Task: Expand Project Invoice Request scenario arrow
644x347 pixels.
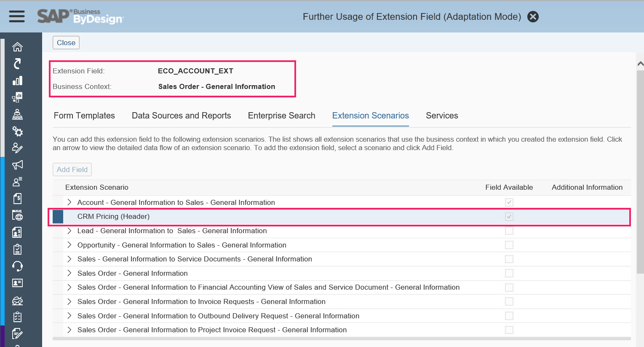Action: pyautogui.click(x=69, y=330)
